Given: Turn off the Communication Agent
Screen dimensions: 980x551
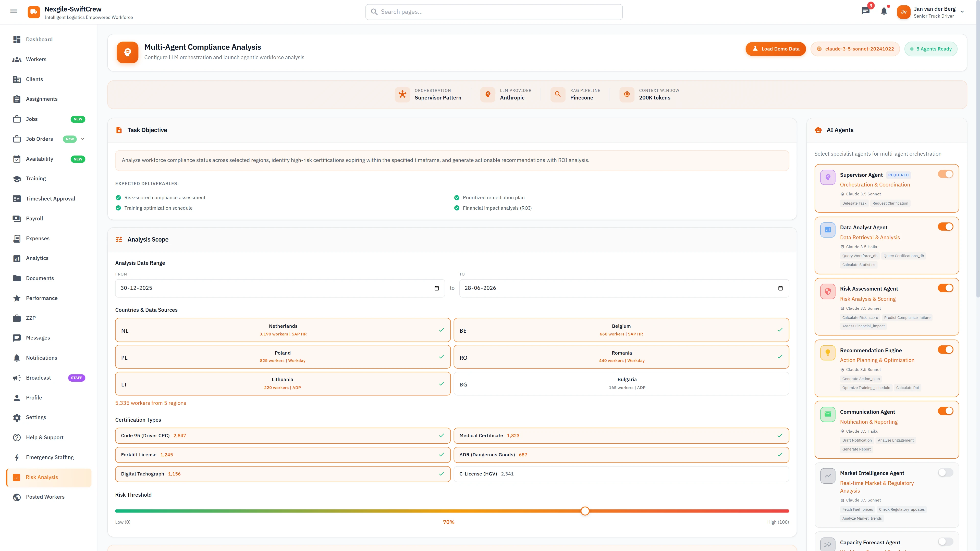Looking at the screenshot, I should (x=946, y=411).
